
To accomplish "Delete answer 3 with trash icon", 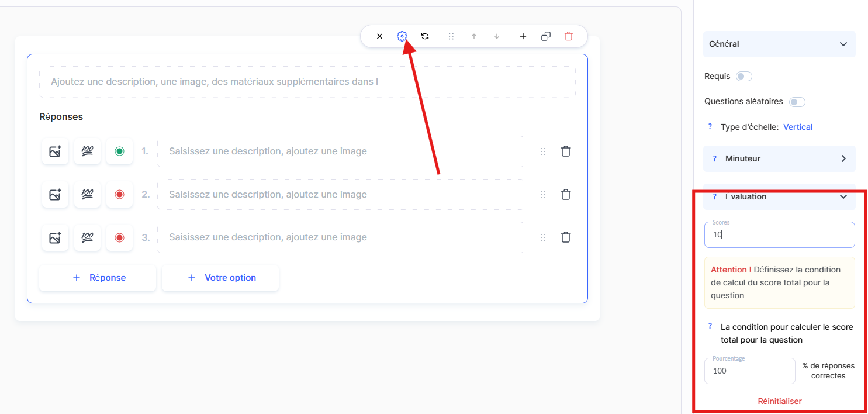I will point(566,237).
